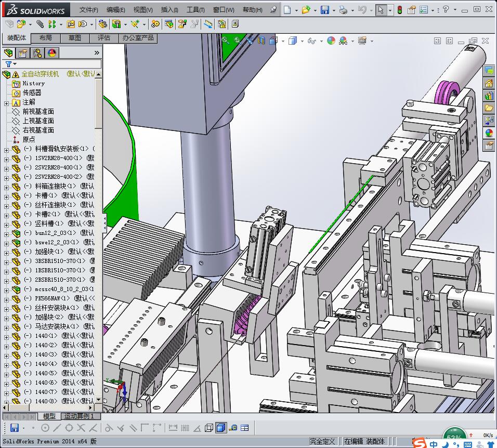Select the 前视基准面 plane in tree

(38, 112)
